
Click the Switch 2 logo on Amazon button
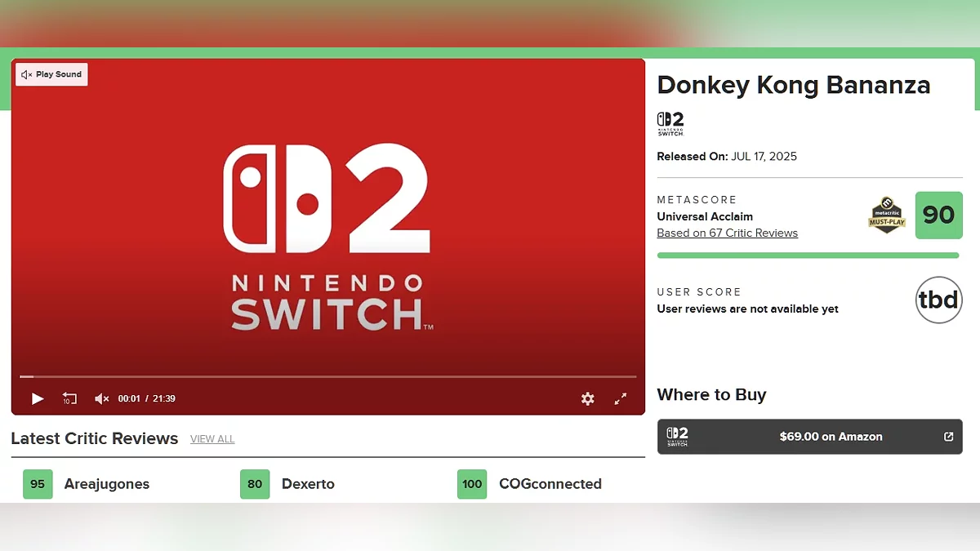678,437
